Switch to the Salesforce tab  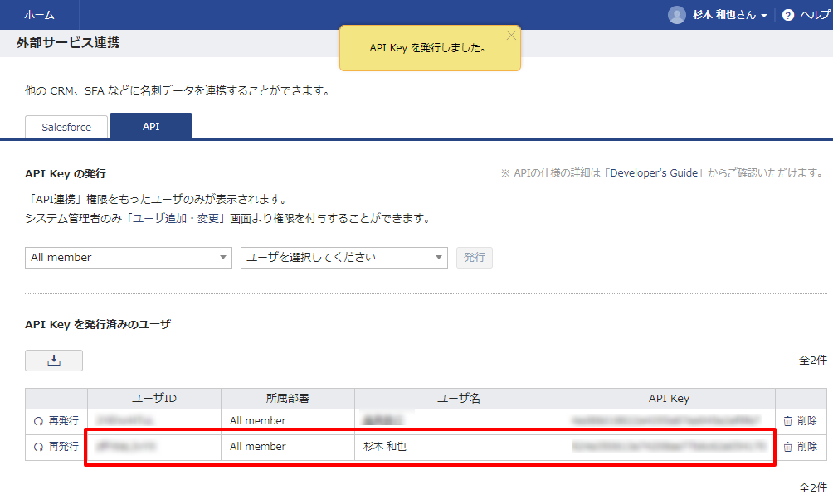[66, 127]
